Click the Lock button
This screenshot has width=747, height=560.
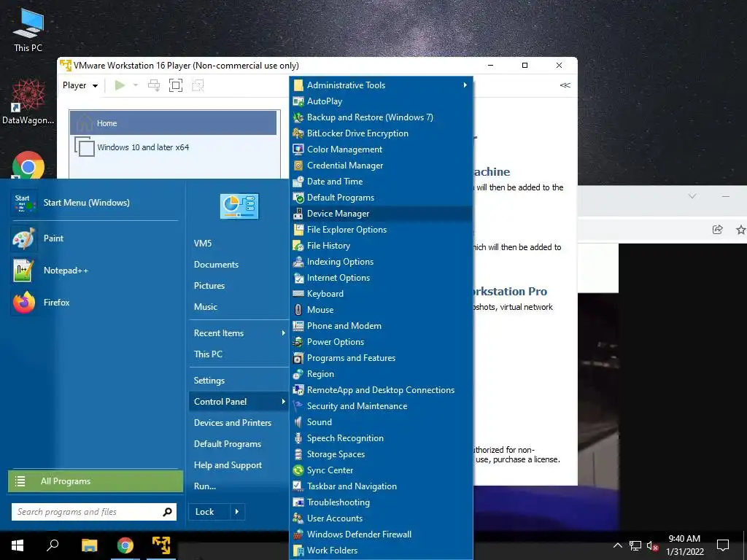(x=209, y=512)
